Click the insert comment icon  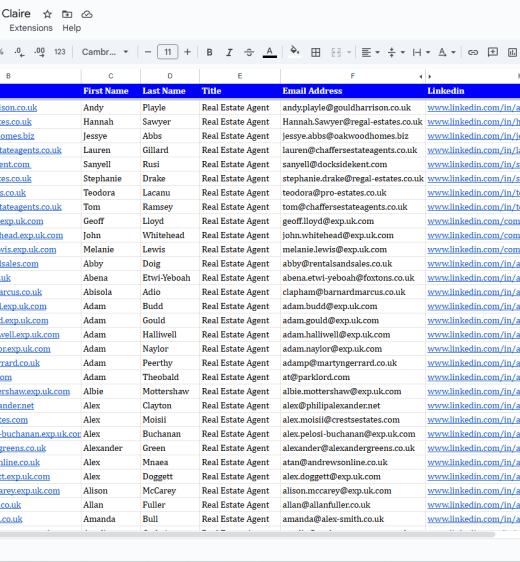(493, 52)
